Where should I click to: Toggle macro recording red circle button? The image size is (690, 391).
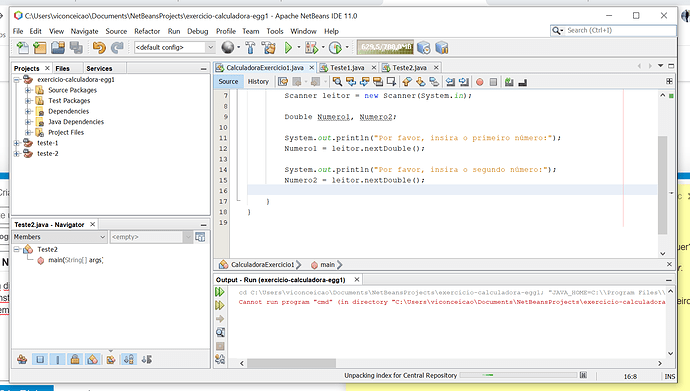(480, 82)
